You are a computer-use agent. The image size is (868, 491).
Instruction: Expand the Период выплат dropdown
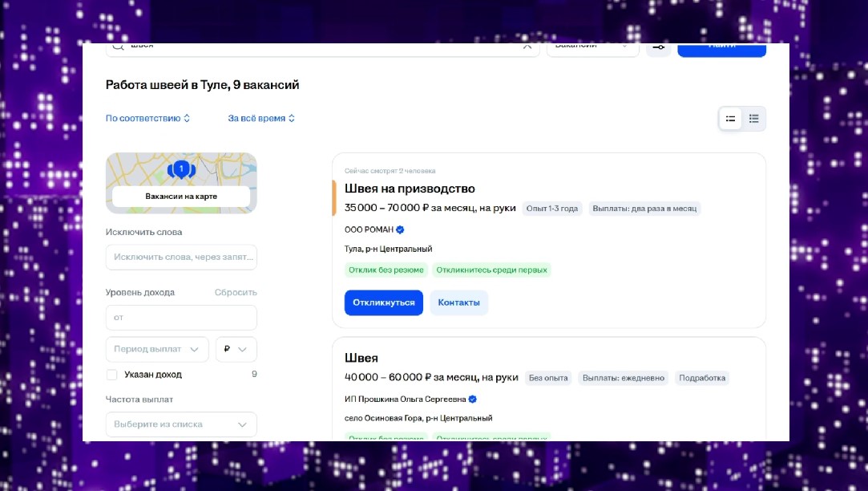tap(157, 350)
